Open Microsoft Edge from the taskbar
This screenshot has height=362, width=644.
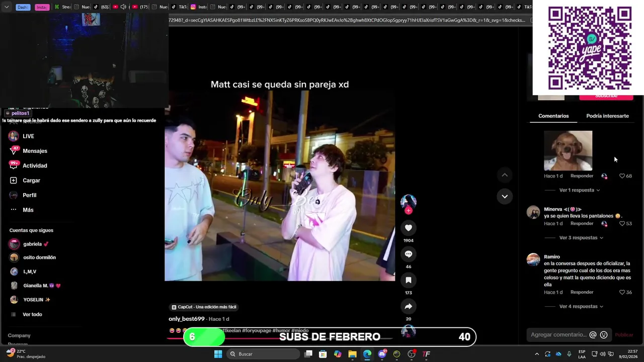(367, 354)
